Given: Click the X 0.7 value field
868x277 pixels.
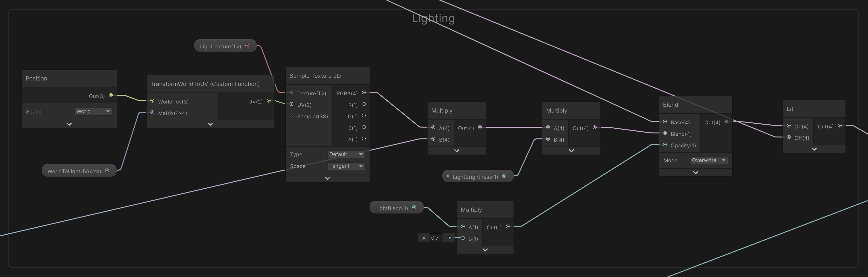Looking at the screenshot, I should click(x=436, y=238).
